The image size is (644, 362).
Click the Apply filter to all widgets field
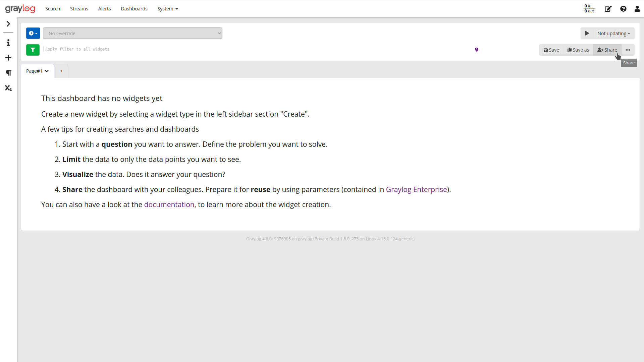pyautogui.click(x=134, y=49)
